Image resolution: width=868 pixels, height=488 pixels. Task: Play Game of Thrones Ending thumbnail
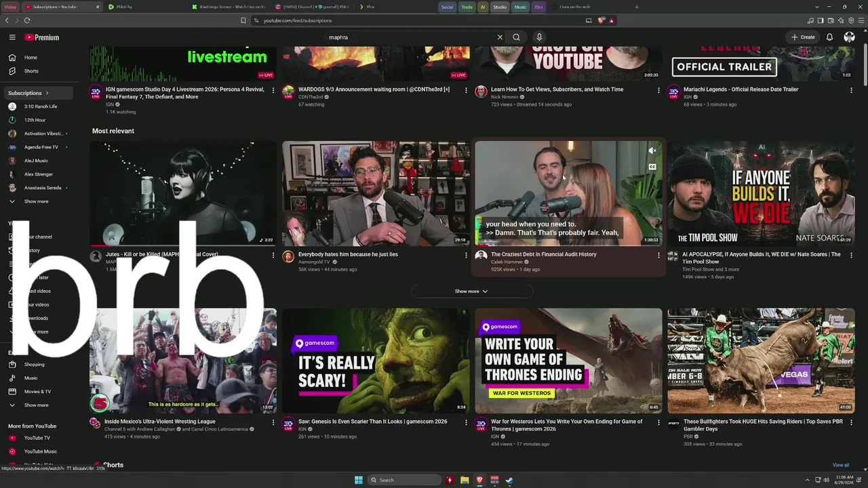(568, 361)
